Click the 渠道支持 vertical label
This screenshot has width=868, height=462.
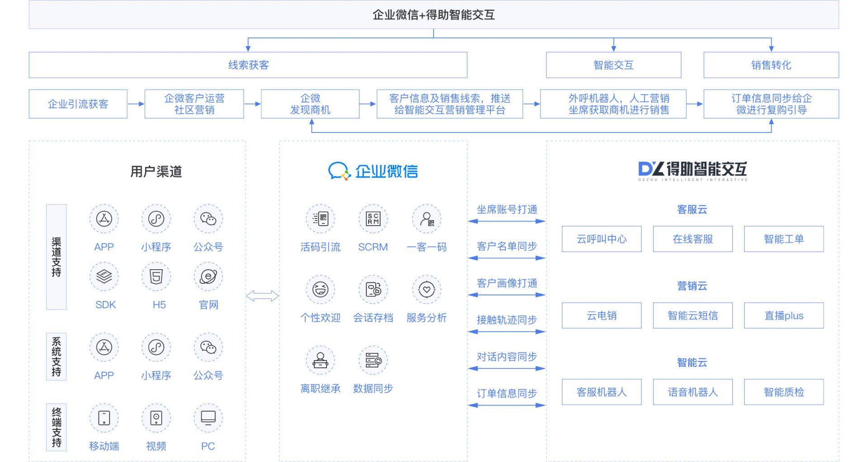coord(57,257)
